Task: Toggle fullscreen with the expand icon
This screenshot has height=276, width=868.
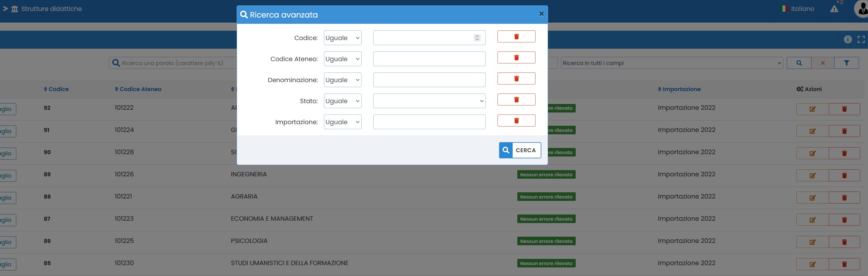Action: 861,39
